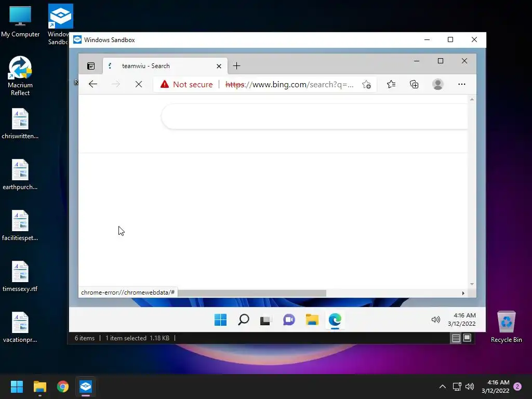Minimize the Windows Sandbox window

pyautogui.click(x=427, y=39)
